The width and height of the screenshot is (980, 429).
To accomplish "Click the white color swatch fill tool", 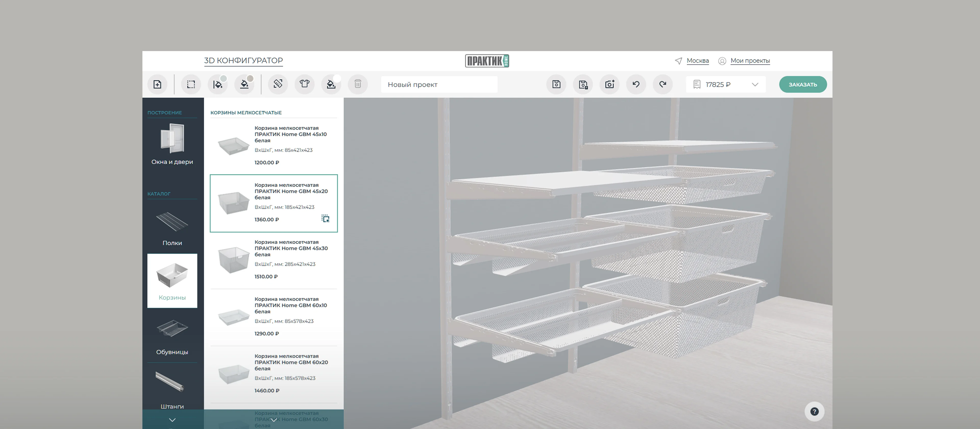I will tap(331, 85).
